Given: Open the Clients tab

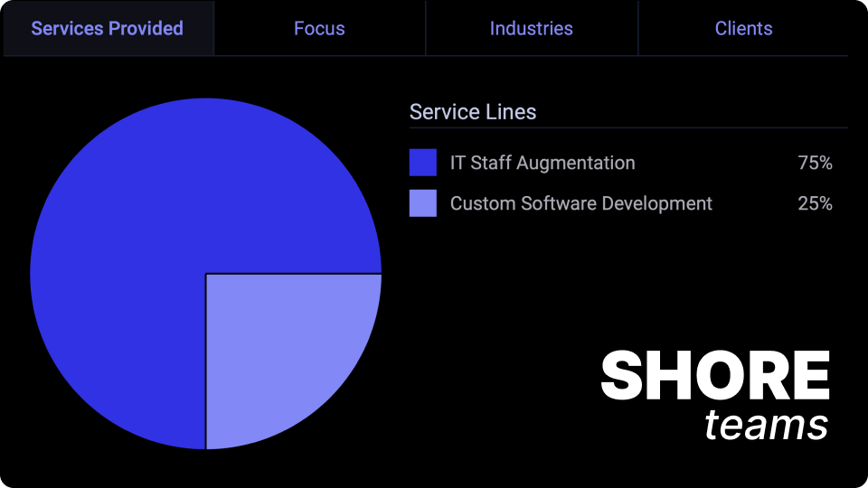Looking at the screenshot, I should pyautogui.click(x=743, y=28).
